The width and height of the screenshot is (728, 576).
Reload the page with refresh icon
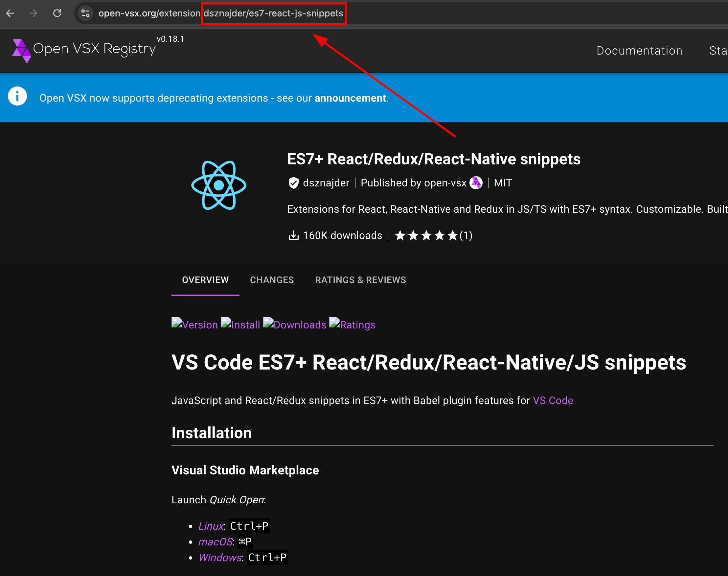coord(57,13)
